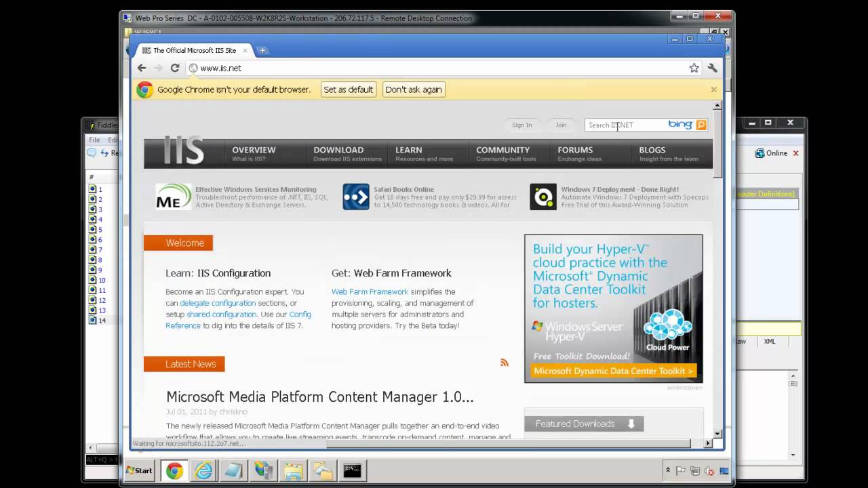The width and height of the screenshot is (868, 488).
Task: Open Internet Explorer from the taskbar
Action: [203, 470]
